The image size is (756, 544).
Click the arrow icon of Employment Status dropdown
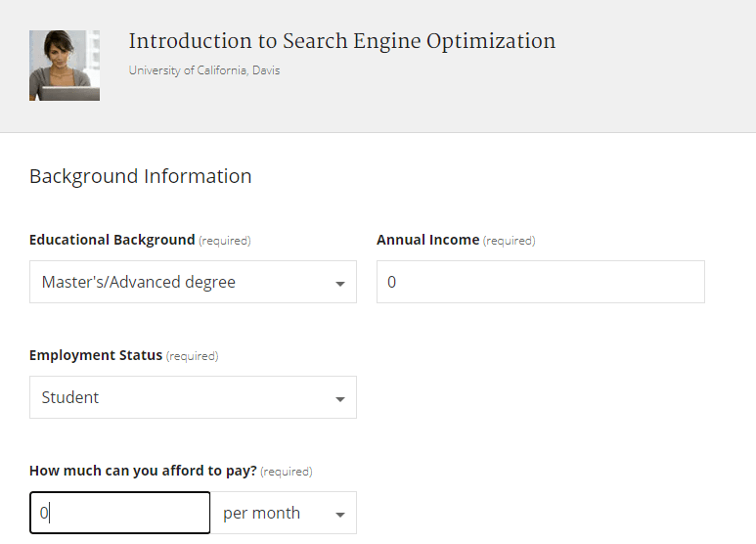(x=340, y=399)
